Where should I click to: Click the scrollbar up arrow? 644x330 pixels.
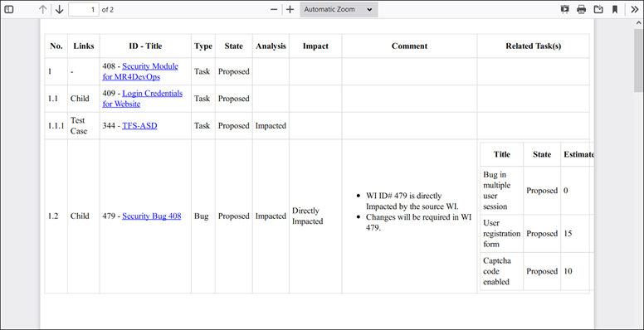point(639,23)
